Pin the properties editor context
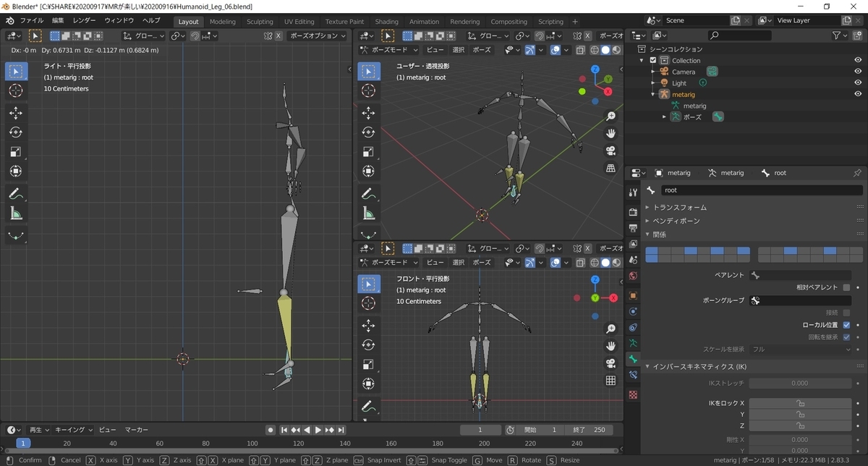Image resolution: width=868 pixels, height=466 pixels. pos(857,173)
